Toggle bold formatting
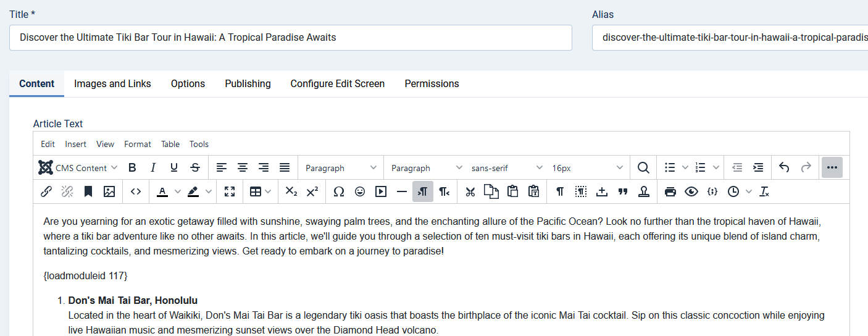Screen dimensions: 868x336 (x=132, y=167)
